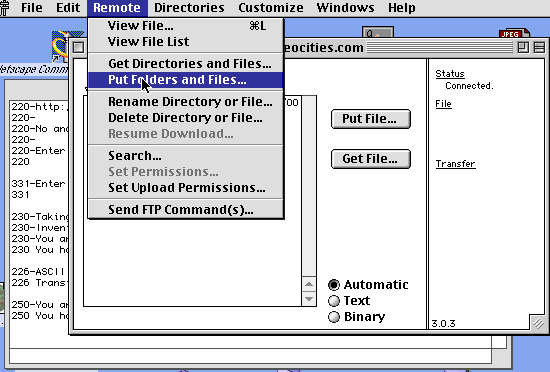550x372 pixels.
Task: Click the Status label
Action: pyautogui.click(x=450, y=74)
